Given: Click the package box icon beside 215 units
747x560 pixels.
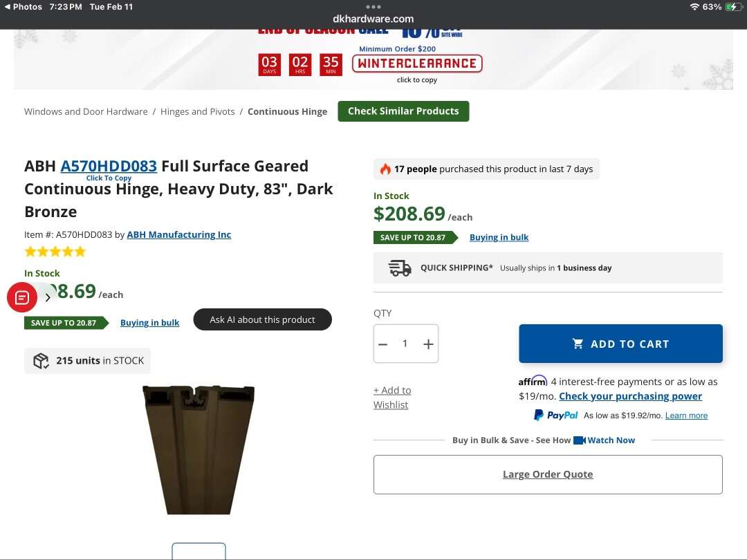Looking at the screenshot, I should click(40, 360).
